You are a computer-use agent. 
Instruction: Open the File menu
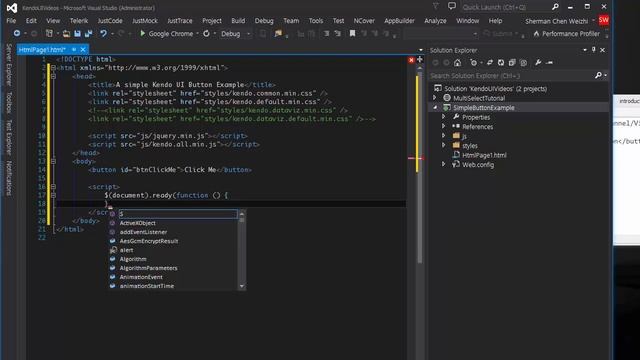tap(11, 20)
